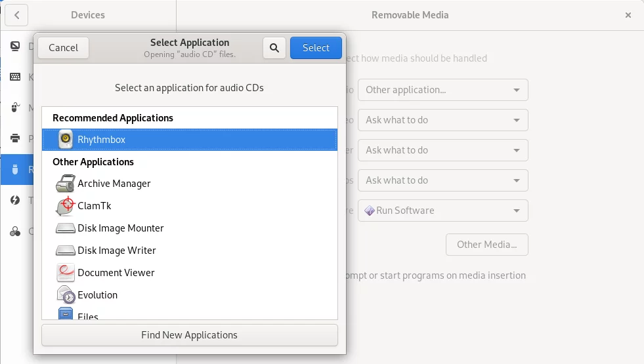Select Rhythmbox in Recommended Applications
The height and width of the screenshot is (364, 644).
click(189, 140)
